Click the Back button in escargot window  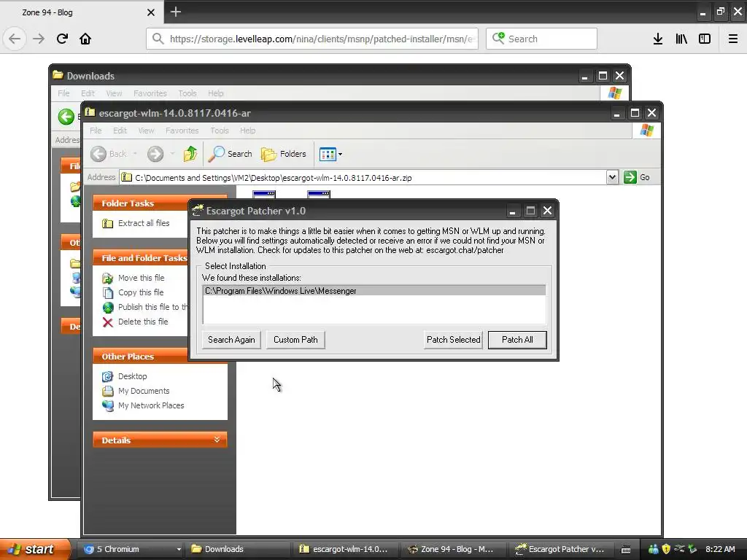109,154
